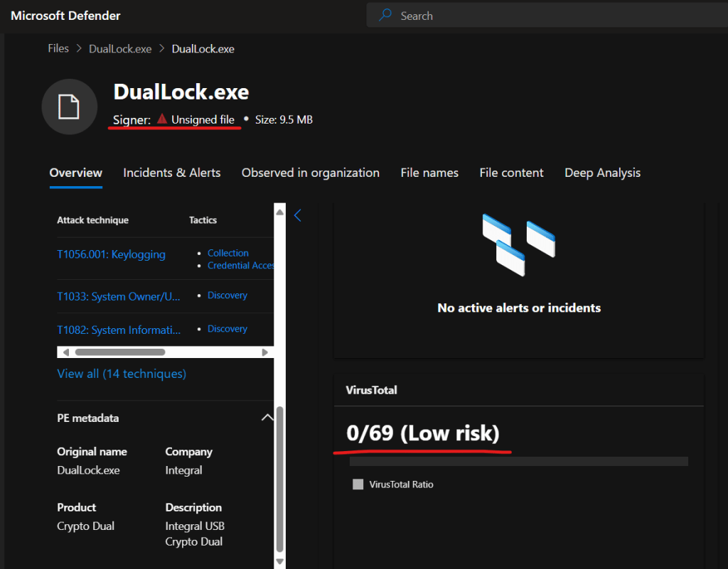Go to the Deep Analysis tab
The width and height of the screenshot is (728, 569).
pyautogui.click(x=602, y=173)
